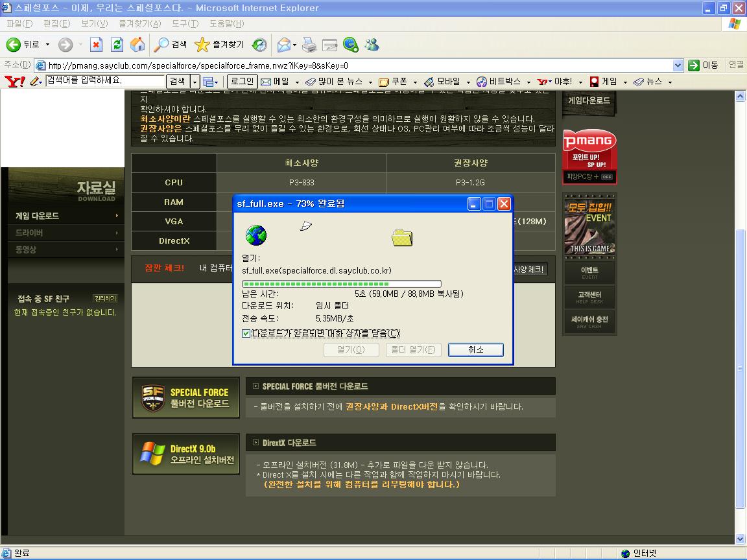Viewport: 747px width, 560px height.
Task: Expand the address bar dropdown
Action: click(x=678, y=65)
